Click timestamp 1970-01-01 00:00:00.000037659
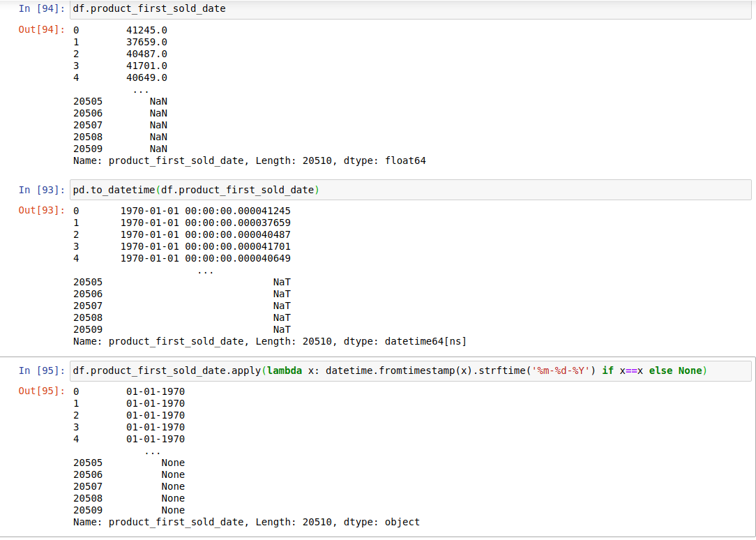 pos(206,223)
